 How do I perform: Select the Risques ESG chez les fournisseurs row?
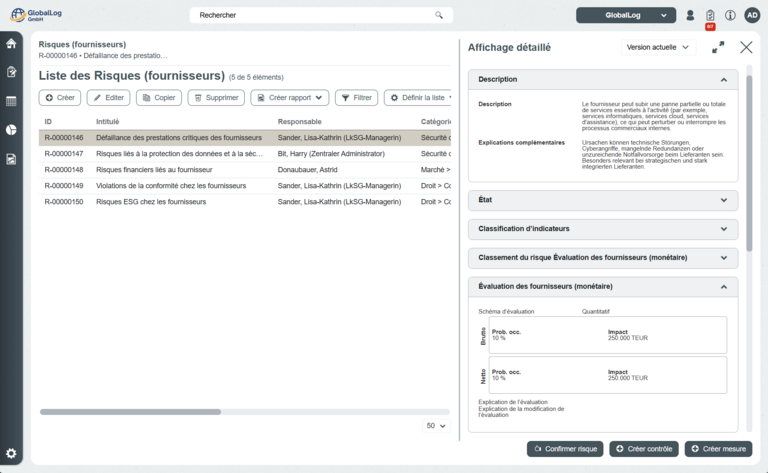pyautogui.click(x=150, y=202)
